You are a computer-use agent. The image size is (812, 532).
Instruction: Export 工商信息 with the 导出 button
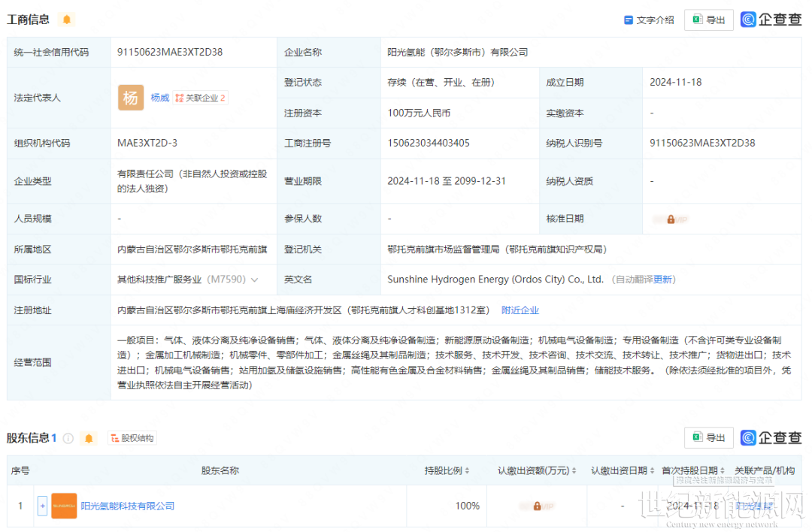[x=708, y=20]
